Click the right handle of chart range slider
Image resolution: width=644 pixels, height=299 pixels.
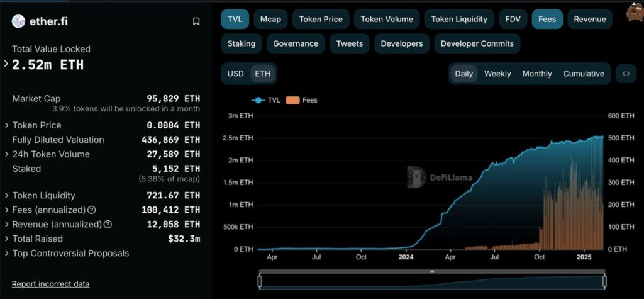(604, 281)
